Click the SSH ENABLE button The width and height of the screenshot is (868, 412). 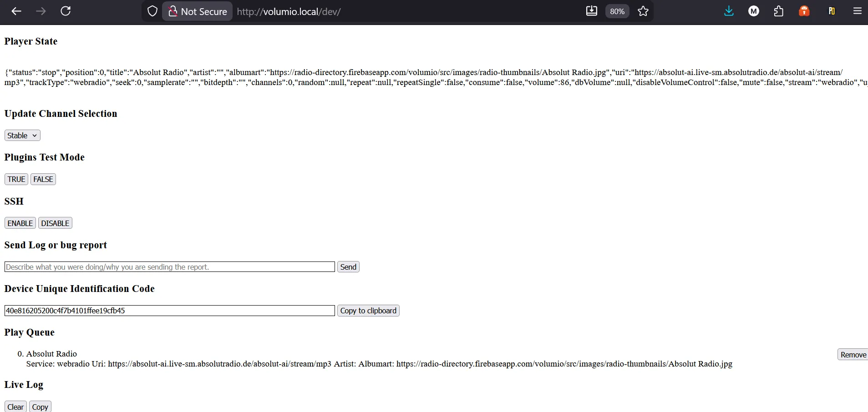pyautogui.click(x=20, y=223)
